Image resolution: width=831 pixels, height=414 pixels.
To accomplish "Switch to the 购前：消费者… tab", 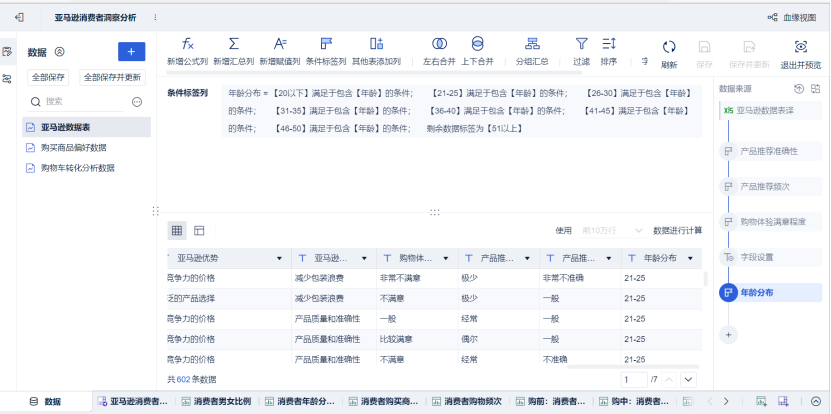I will pyautogui.click(x=551, y=401).
